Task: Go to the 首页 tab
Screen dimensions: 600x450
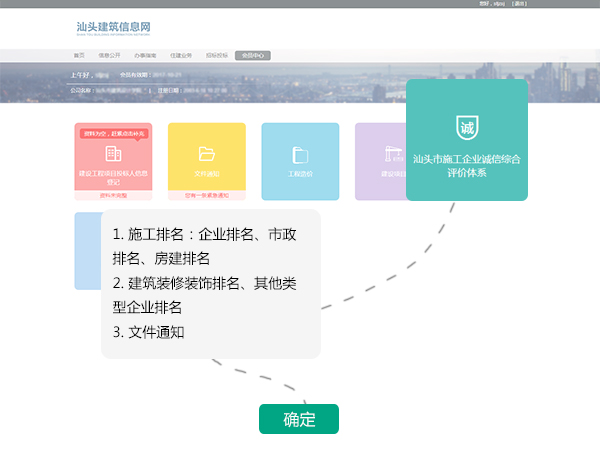Action: point(80,55)
